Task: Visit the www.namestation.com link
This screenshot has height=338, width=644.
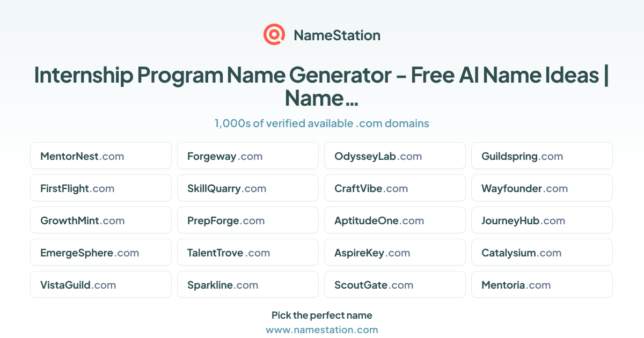Action: [322, 329]
